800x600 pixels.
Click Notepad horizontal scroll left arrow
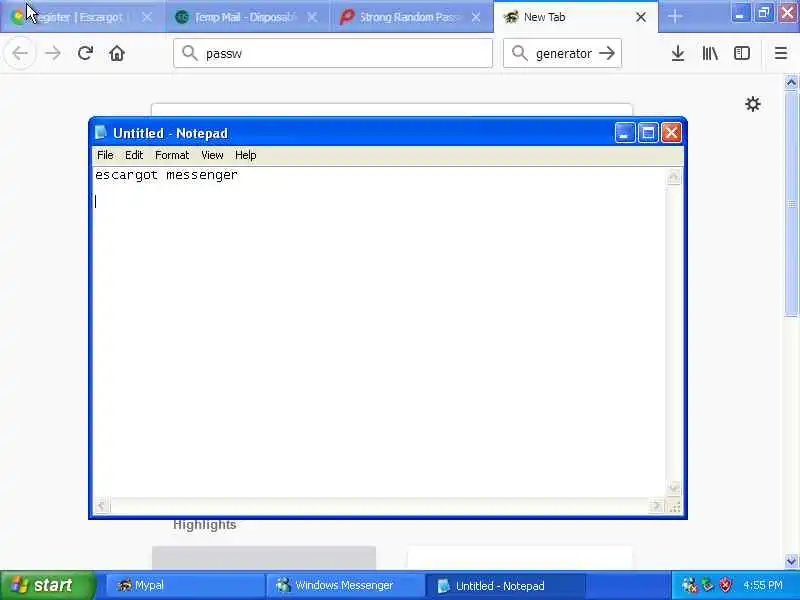pyautogui.click(x=101, y=506)
